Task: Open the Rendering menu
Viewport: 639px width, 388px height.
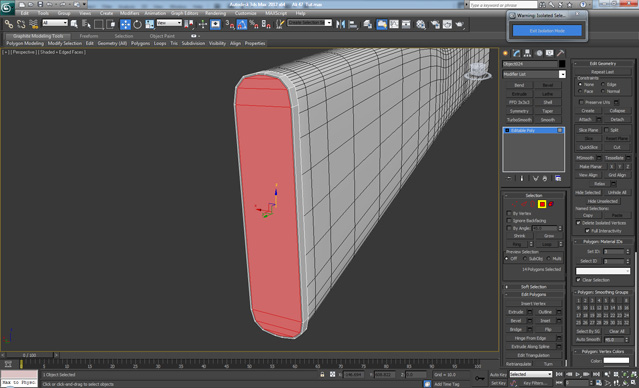Action: (x=216, y=13)
